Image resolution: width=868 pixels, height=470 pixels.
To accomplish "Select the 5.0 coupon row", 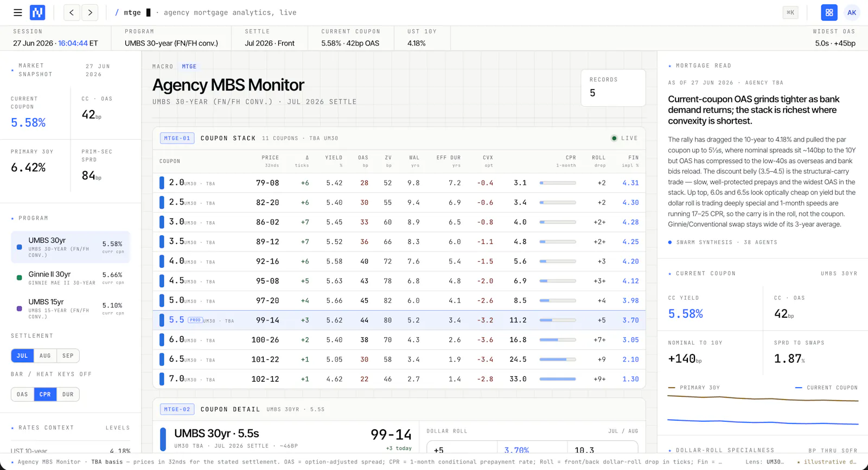I will 399,300.
